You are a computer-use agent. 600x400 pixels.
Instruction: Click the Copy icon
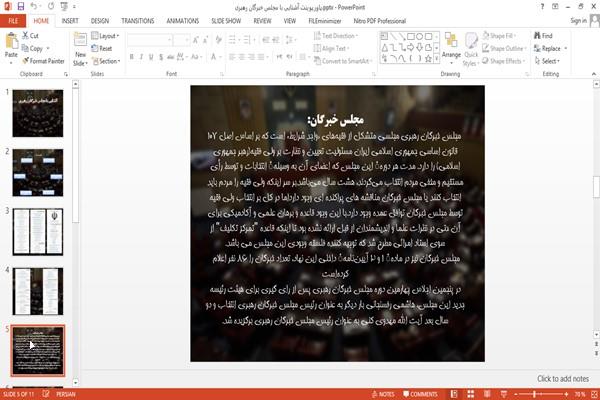25,48
